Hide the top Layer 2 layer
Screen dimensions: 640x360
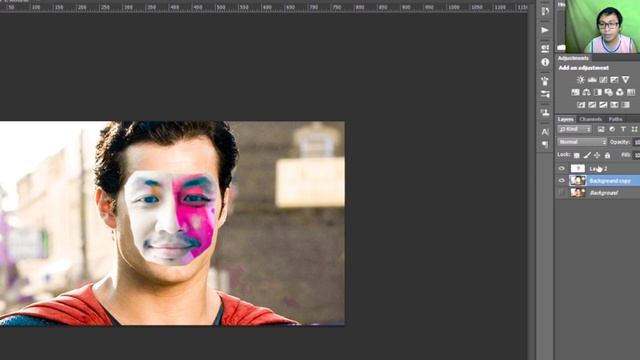[x=562, y=169]
